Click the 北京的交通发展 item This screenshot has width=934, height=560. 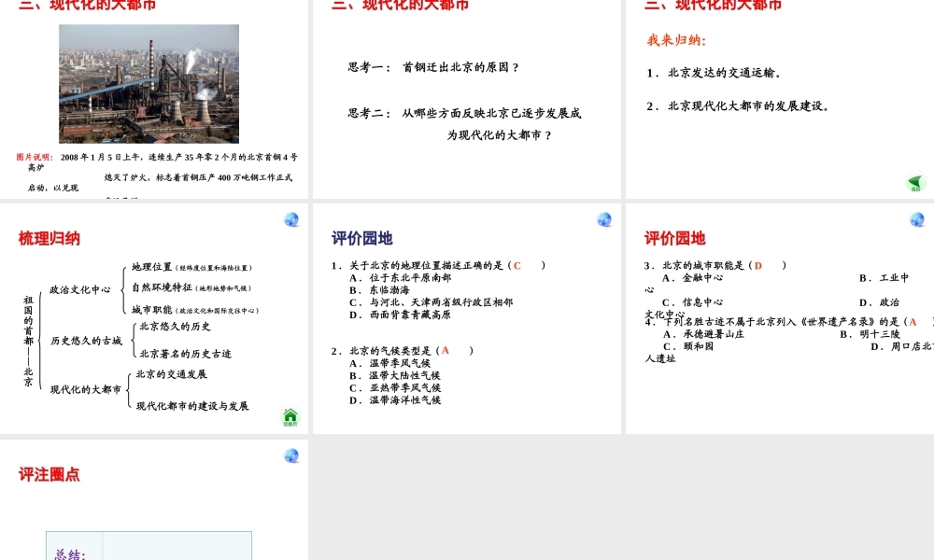pos(172,374)
